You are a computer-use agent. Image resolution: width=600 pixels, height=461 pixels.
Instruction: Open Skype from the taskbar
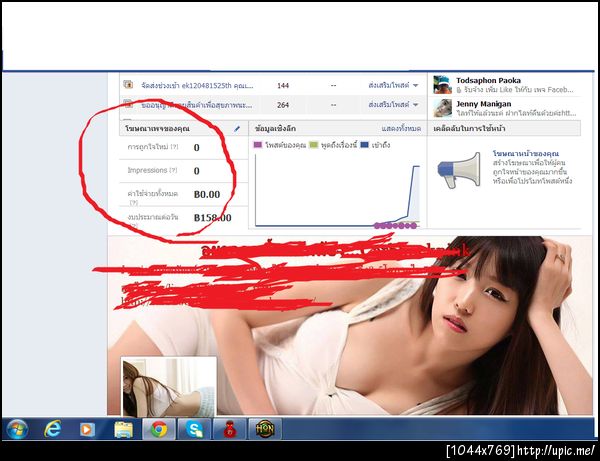(x=194, y=429)
